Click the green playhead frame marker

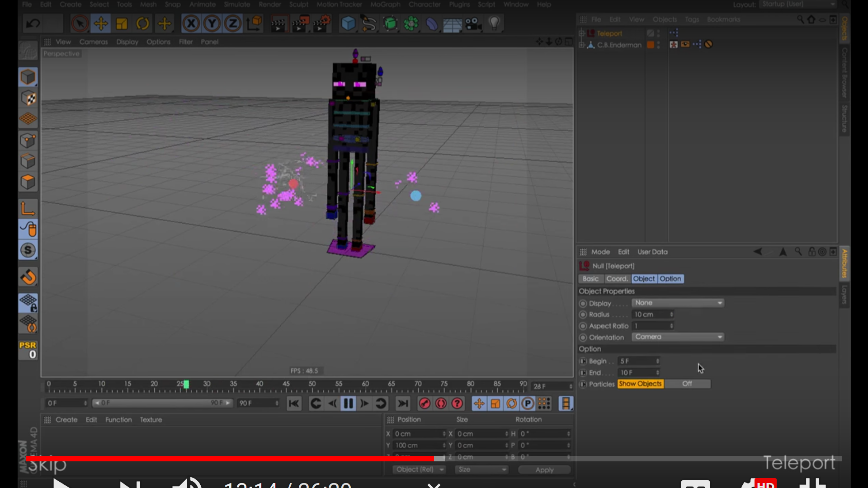point(186,385)
